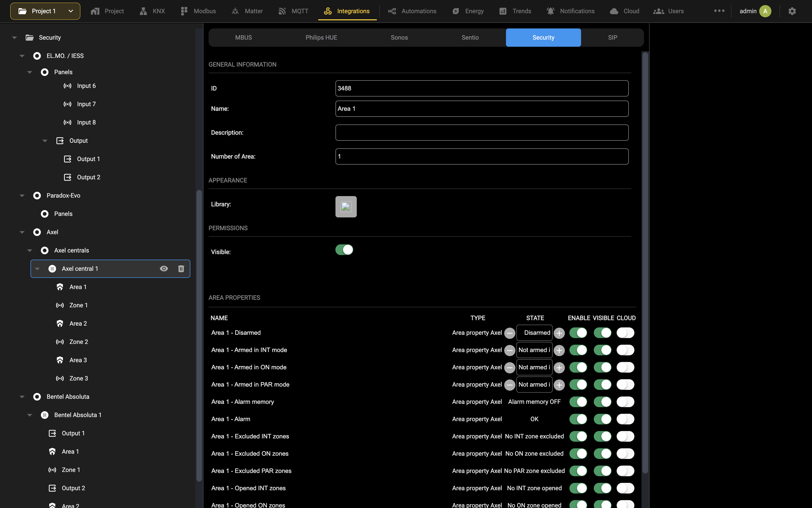
Task: Click minus stepper for Armed in INT mode
Action: (509, 351)
